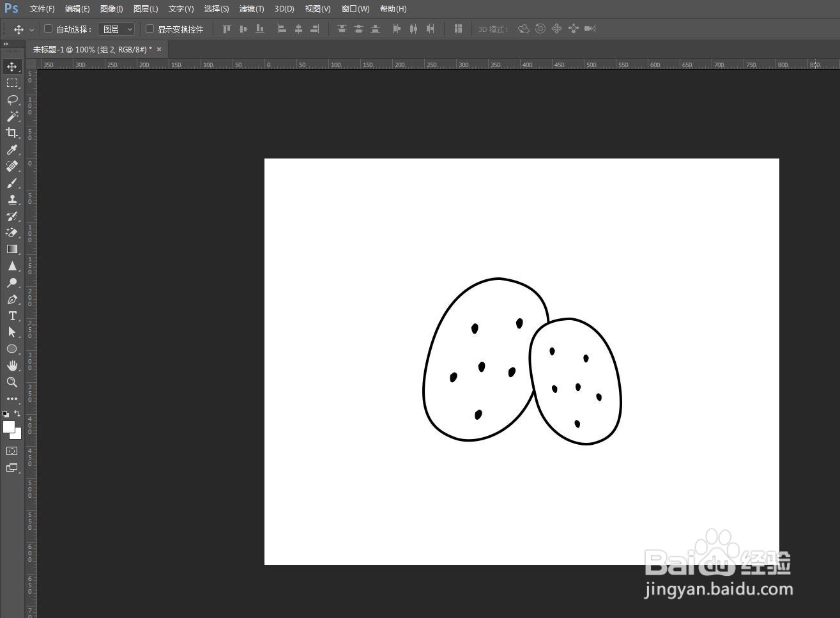
Task: Click the Auto-Align Layers icon
Action: pyautogui.click(x=458, y=29)
